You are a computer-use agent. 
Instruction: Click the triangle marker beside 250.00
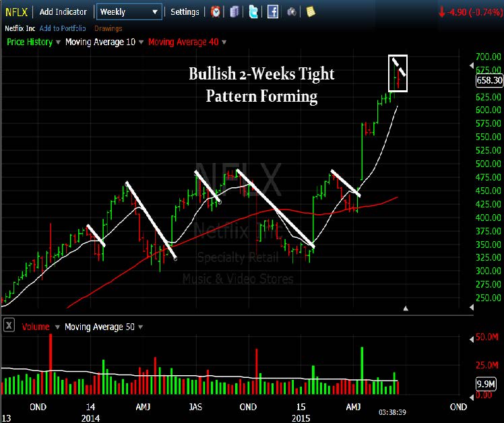[472, 307]
